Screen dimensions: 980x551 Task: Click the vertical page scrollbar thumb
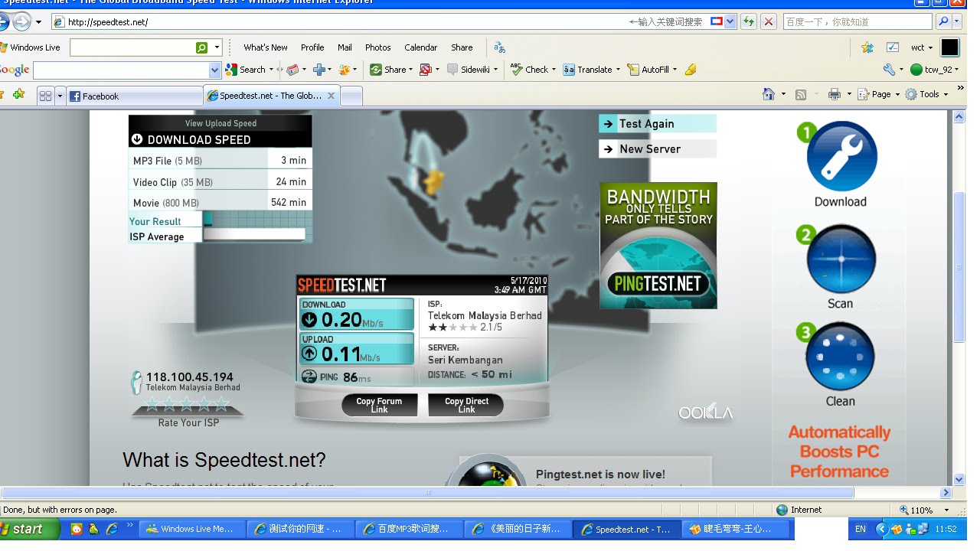tap(959, 268)
